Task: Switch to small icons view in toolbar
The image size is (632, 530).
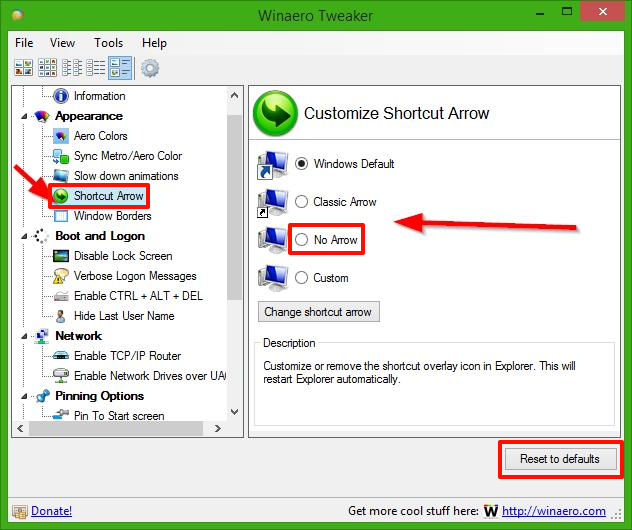Action: (72, 67)
